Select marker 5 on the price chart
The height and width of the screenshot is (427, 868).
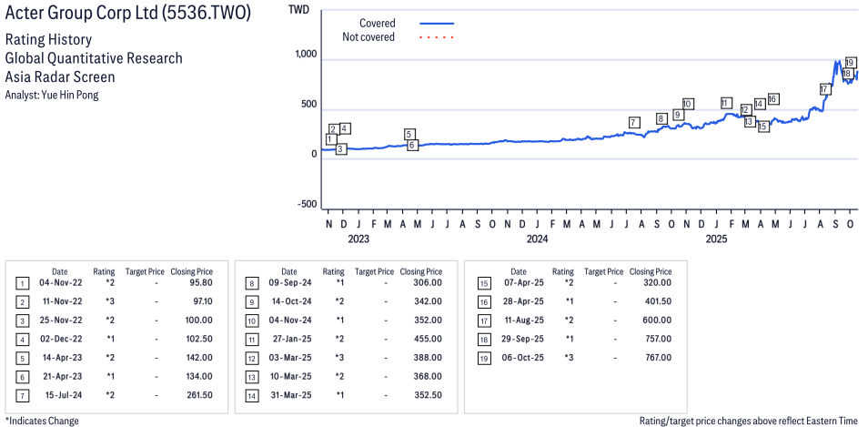[410, 134]
